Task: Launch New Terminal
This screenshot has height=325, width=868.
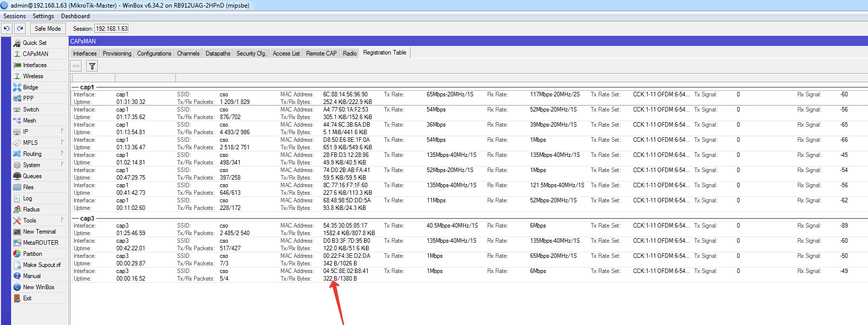Action: 39,232
